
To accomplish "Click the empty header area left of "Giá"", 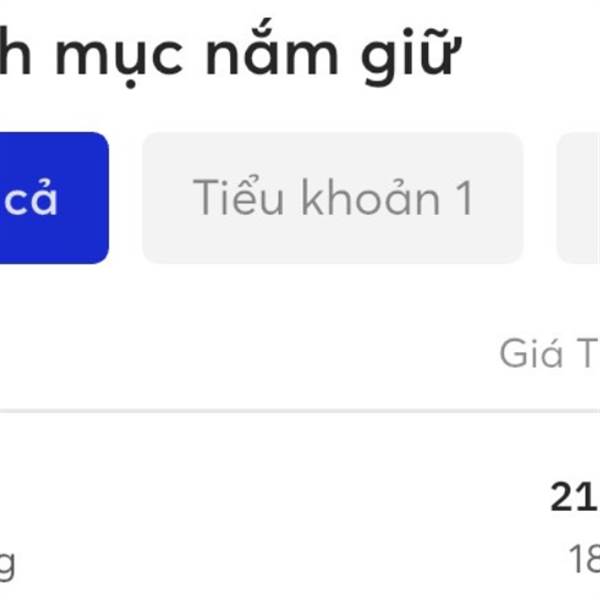I will (x=249, y=353).
